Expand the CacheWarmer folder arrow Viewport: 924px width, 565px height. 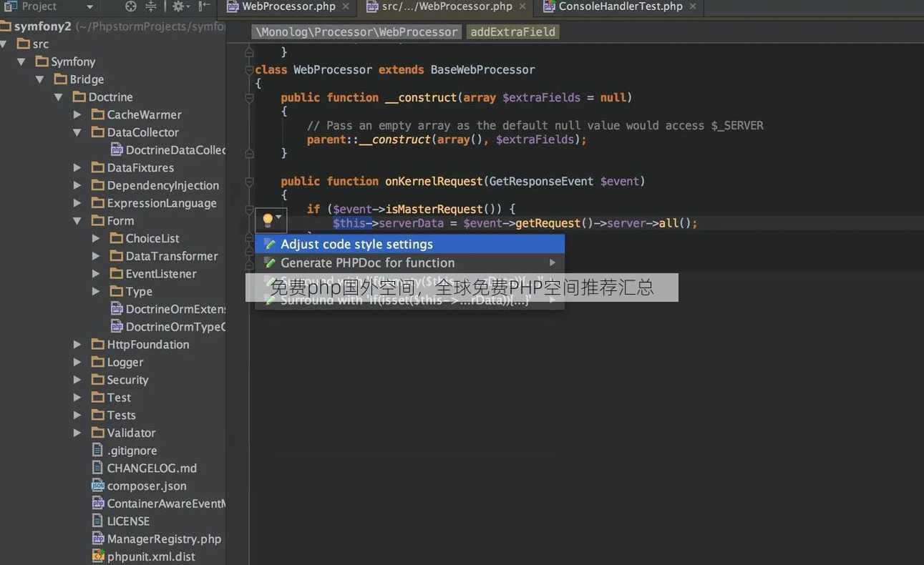(77, 114)
